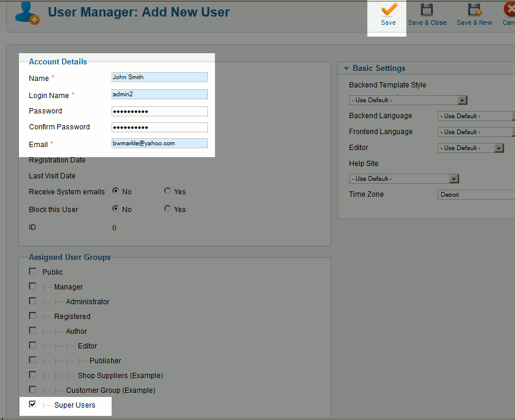Click the Name input field
Viewport: 515px width, 420px height.
click(159, 77)
